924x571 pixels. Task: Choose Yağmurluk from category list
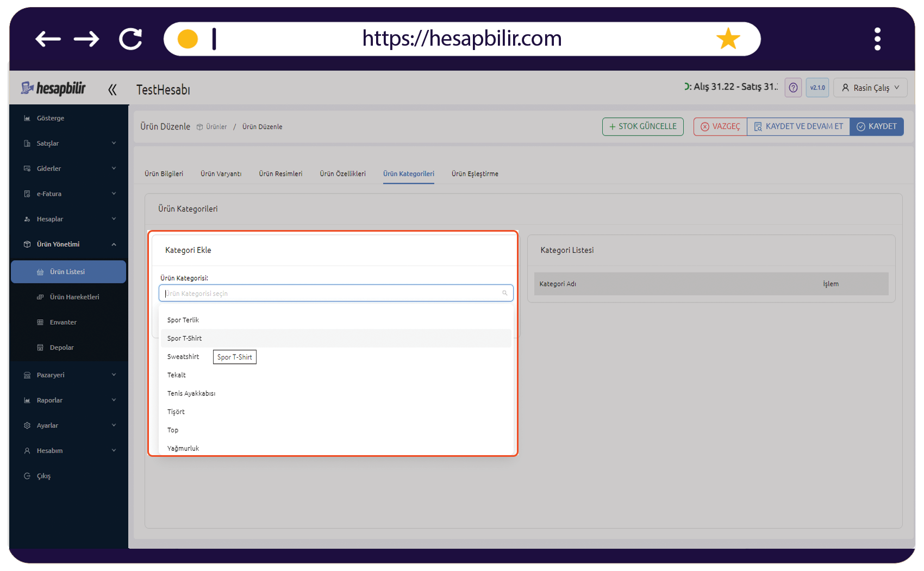click(x=336, y=448)
